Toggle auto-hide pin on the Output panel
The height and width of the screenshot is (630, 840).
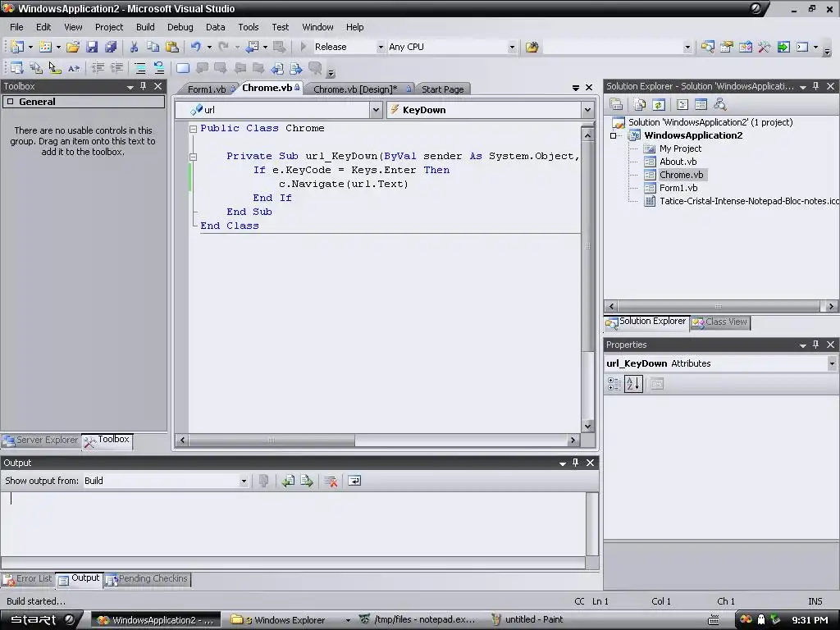[x=575, y=463]
